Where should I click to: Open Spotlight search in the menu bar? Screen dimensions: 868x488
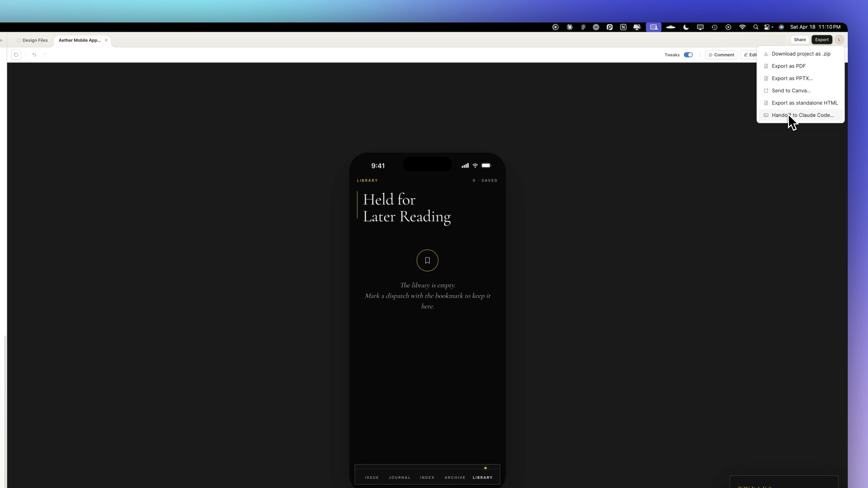[756, 27]
